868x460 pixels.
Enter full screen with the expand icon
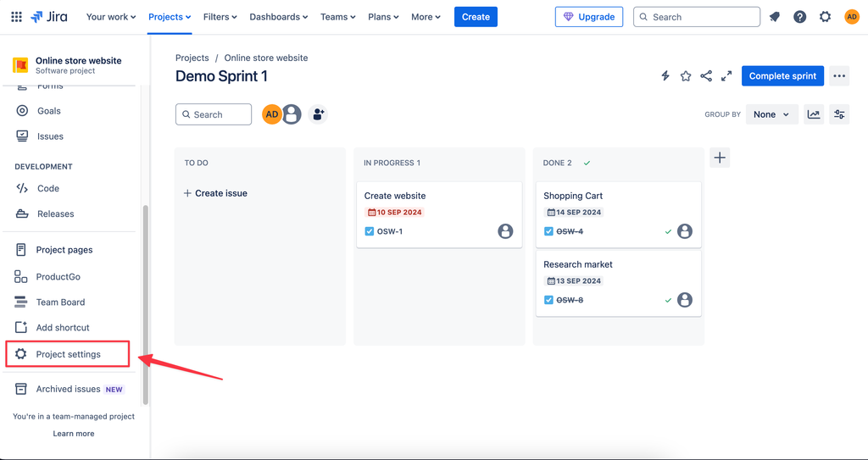pyautogui.click(x=726, y=76)
